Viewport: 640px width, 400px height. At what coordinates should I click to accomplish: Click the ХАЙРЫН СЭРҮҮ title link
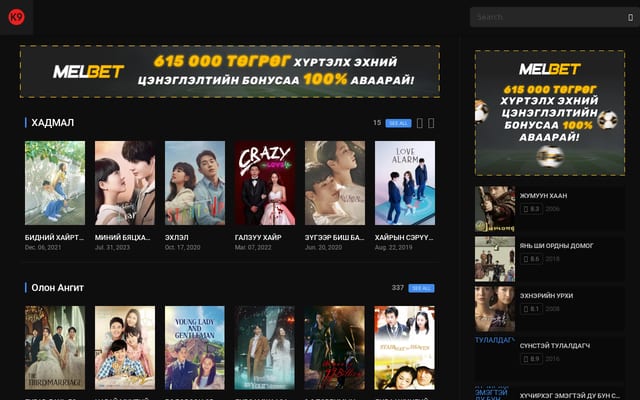404,237
